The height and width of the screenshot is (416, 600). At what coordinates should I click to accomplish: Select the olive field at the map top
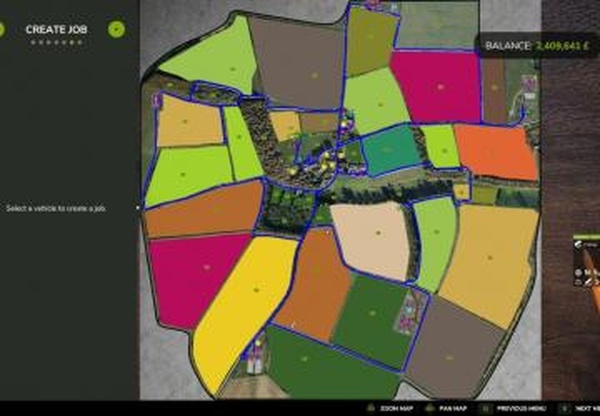click(x=370, y=41)
